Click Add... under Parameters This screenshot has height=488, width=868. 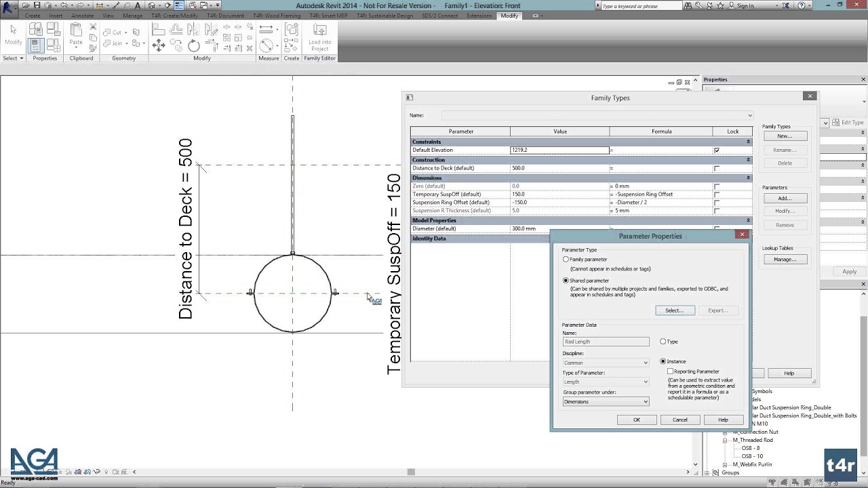click(x=785, y=199)
